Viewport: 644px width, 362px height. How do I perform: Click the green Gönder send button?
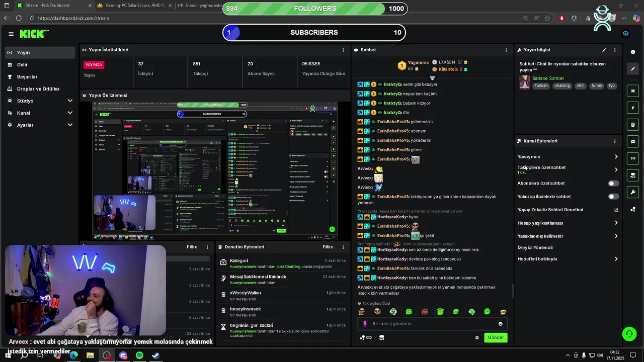pyautogui.click(x=496, y=337)
